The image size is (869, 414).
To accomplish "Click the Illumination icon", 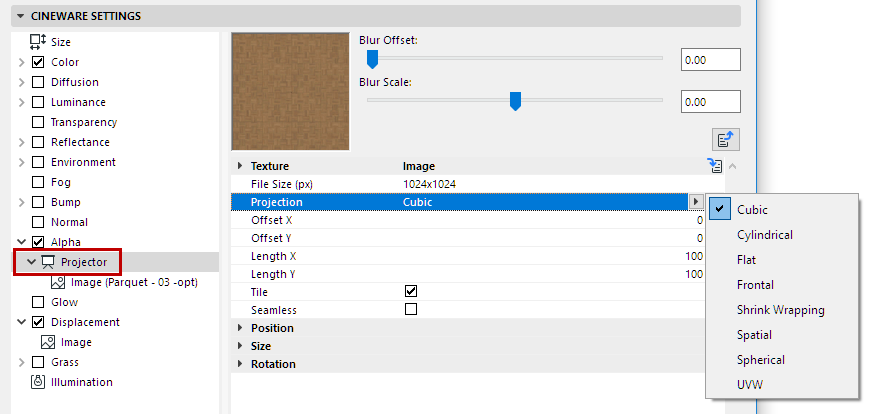I will (38, 382).
